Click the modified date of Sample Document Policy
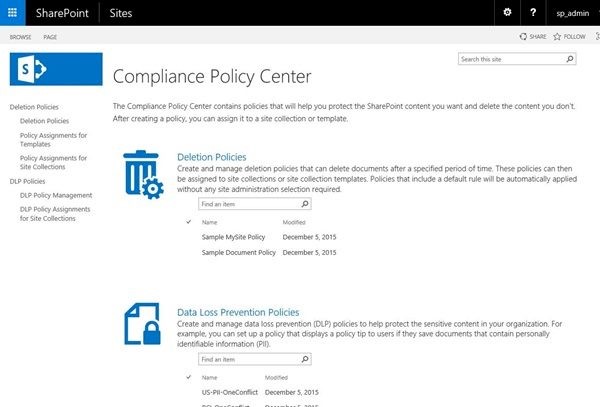Viewport: 600px width, 407px height. [x=309, y=252]
